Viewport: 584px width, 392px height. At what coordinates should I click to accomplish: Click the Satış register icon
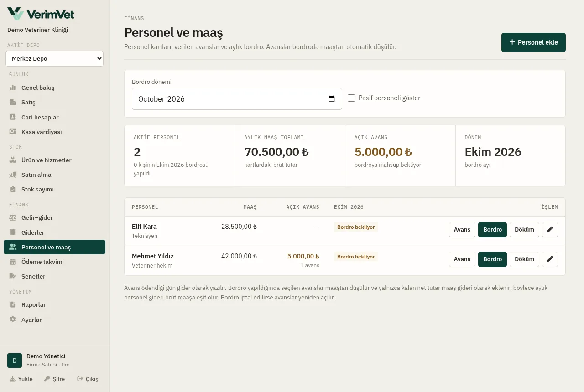(13, 103)
